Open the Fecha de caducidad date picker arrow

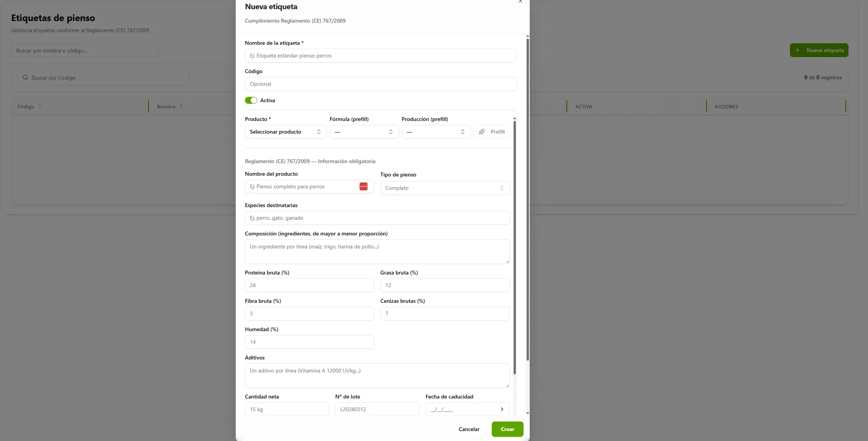tap(502, 409)
